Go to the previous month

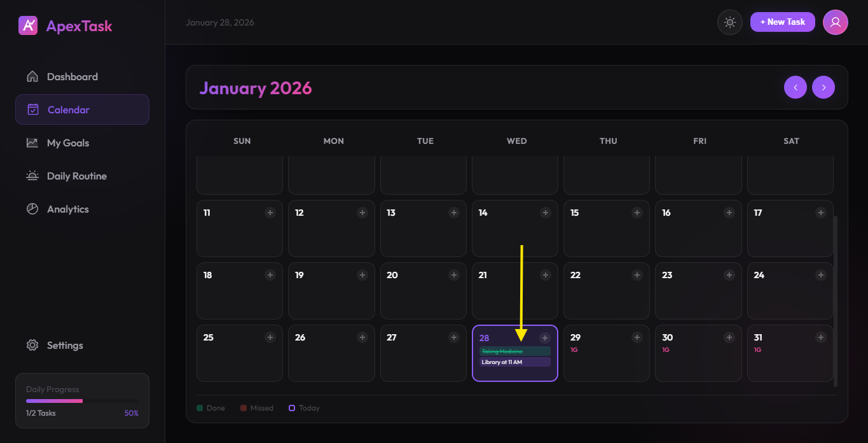tap(795, 87)
